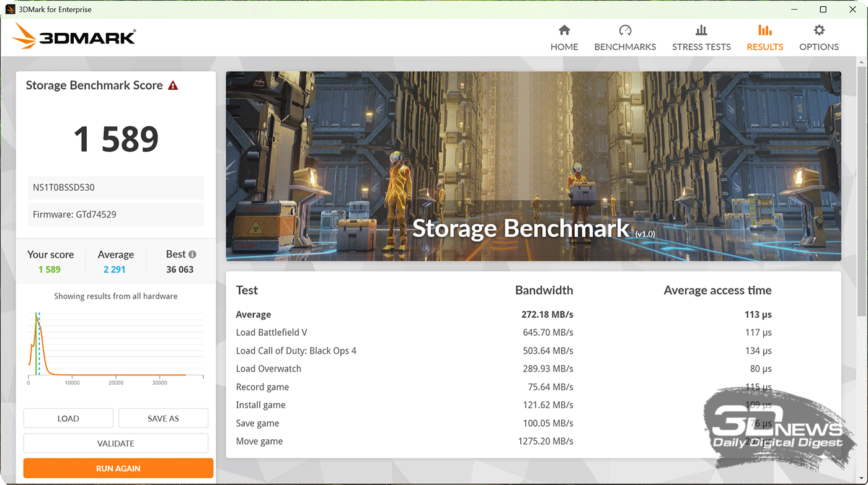868x485 pixels.
Task: Click the 3DMark app icon in title bar
Action: [10, 9]
